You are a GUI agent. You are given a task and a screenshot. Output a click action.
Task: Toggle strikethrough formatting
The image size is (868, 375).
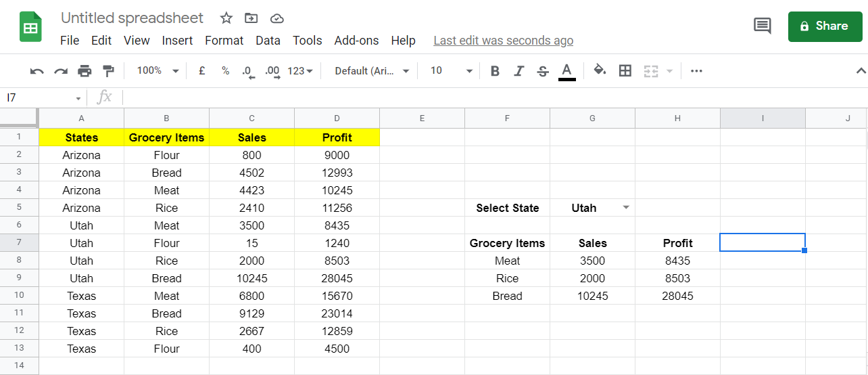click(x=542, y=70)
